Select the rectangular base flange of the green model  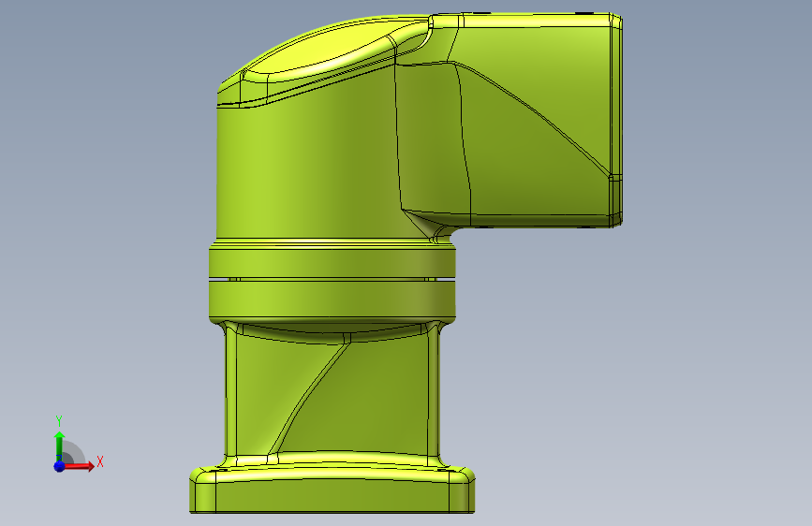[x=332, y=489]
